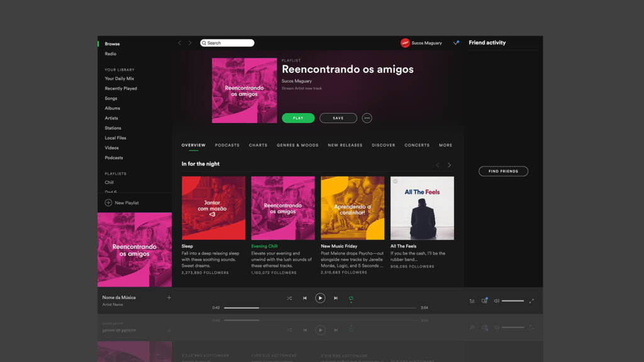Open Local Files in the library
Viewport: 644px width, 362px height.
116,138
